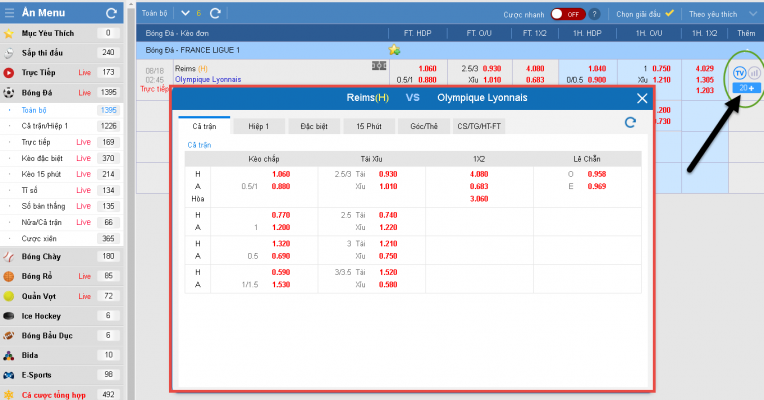Toggle the Cược nhanh OFF switch
Viewport: 764px width, 400px height.
click(x=568, y=15)
